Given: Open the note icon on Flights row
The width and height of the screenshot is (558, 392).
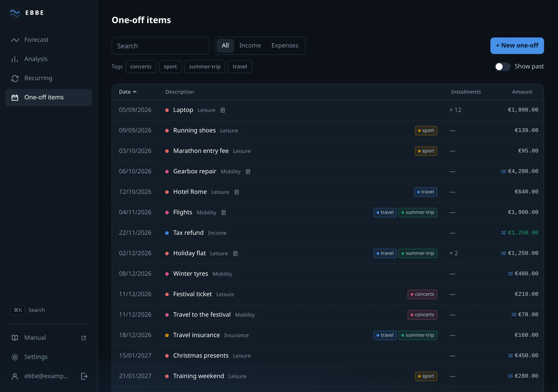Looking at the screenshot, I should [224, 213].
